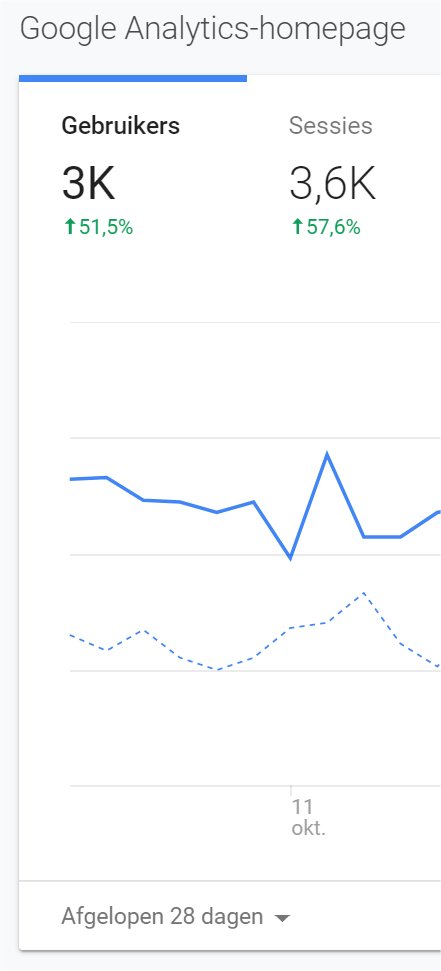Click the highest peak of the solid blue line
The height and width of the screenshot is (971, 441).
point(326,455)
